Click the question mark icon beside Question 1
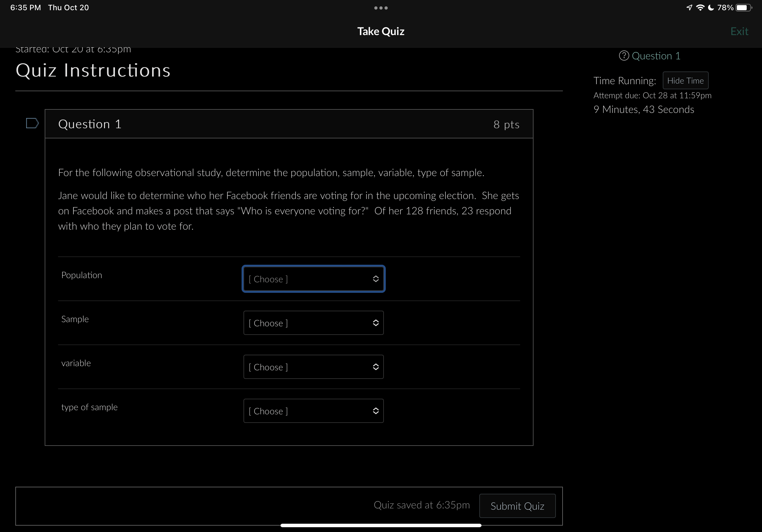This screenshot has height=532, width=762. pyautogui.click(x=624, y=56)
